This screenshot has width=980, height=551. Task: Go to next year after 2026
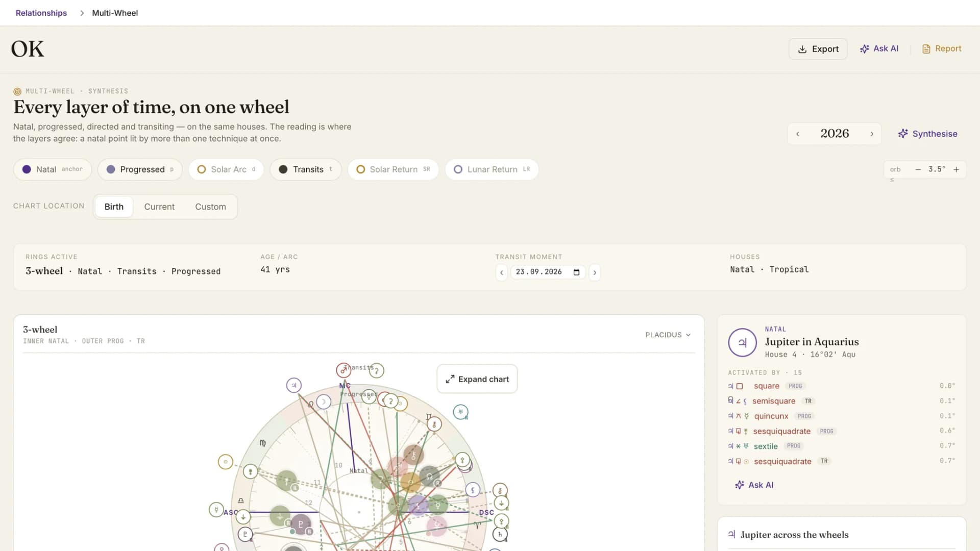(x=872, y=134)
